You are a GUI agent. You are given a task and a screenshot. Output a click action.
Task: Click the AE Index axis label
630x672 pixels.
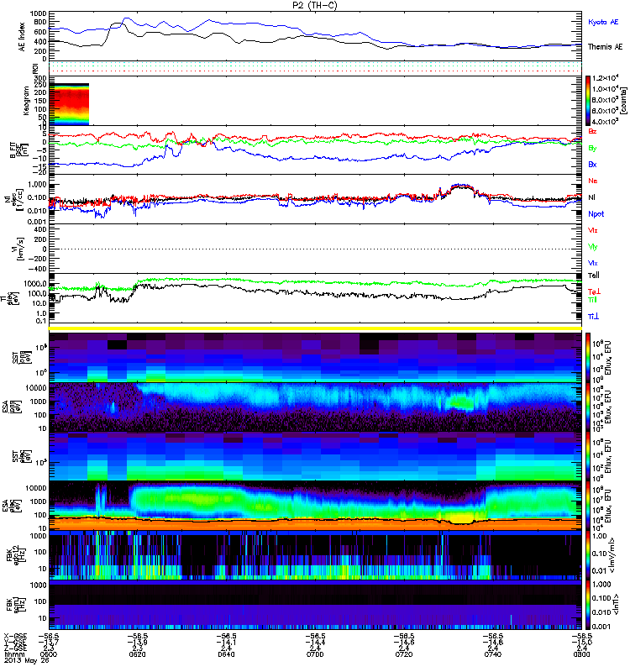[x=22, y=37]
